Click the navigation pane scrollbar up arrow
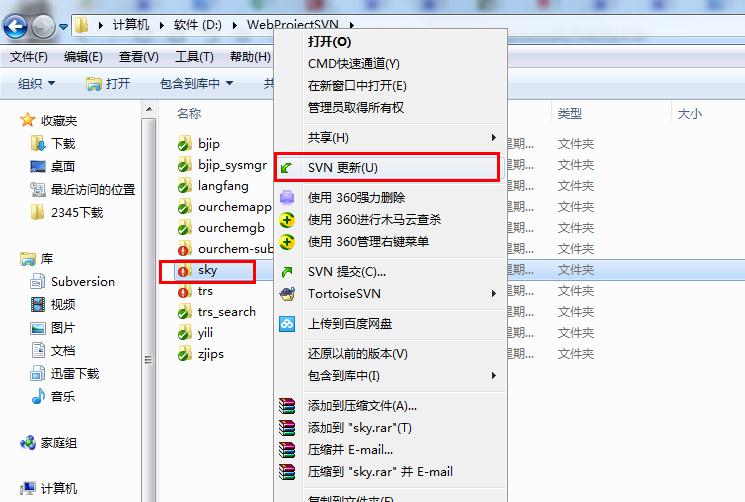Image resolution: width=745 pixels, height=502 pixels. point(149,110)
